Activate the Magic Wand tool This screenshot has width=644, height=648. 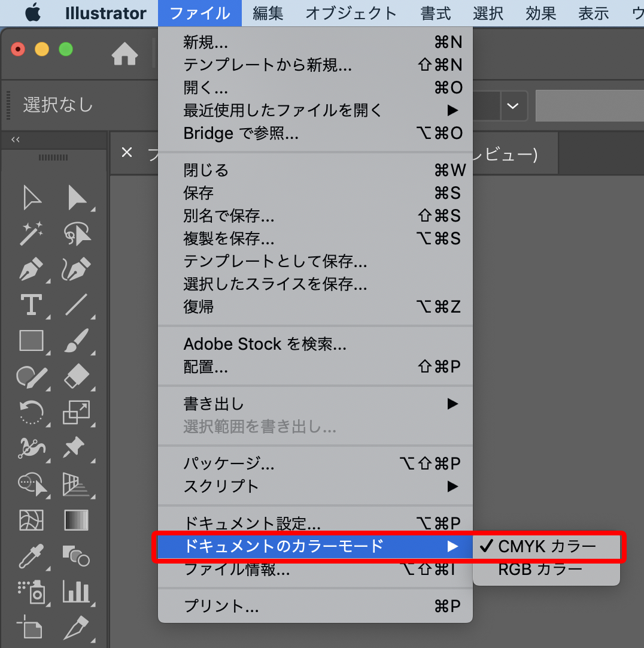click(x=31, y=234)
